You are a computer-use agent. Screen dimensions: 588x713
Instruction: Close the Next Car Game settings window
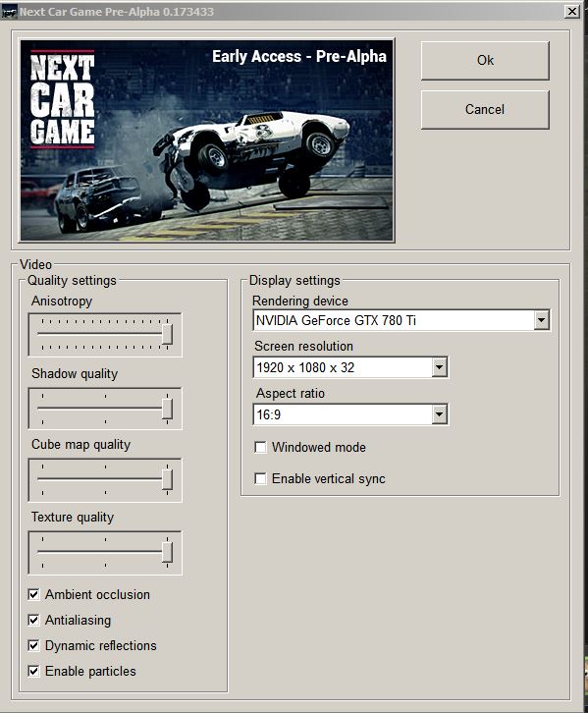[x=571, y=12]
